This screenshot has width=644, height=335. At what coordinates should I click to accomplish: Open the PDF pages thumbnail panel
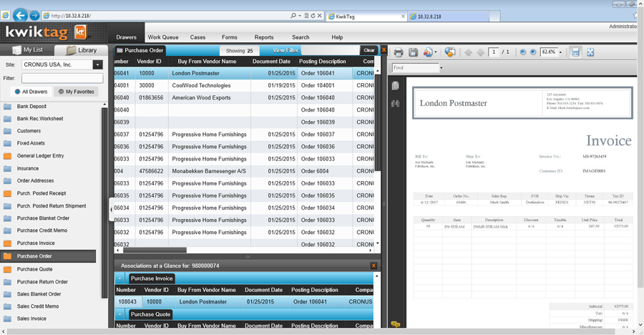click(396, 85)
